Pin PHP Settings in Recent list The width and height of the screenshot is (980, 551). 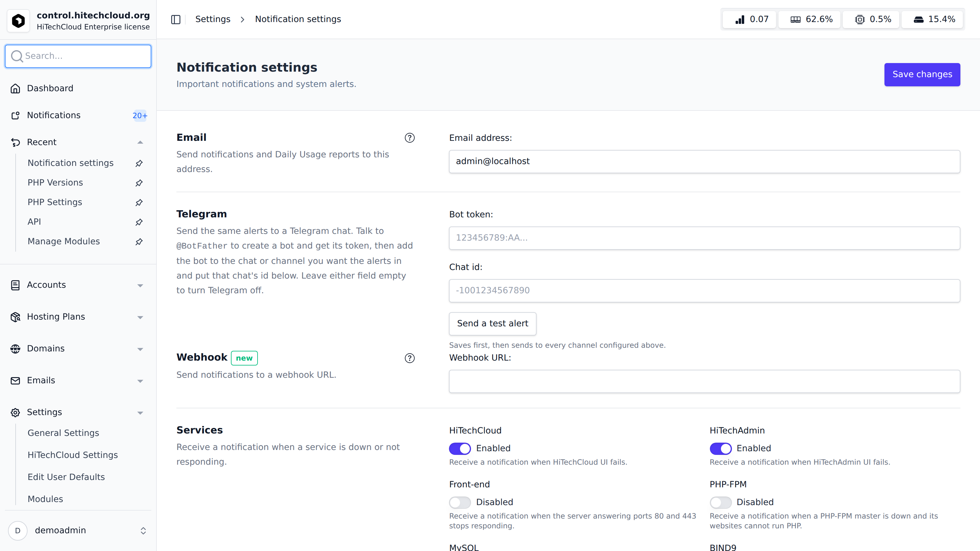point(139,202)
